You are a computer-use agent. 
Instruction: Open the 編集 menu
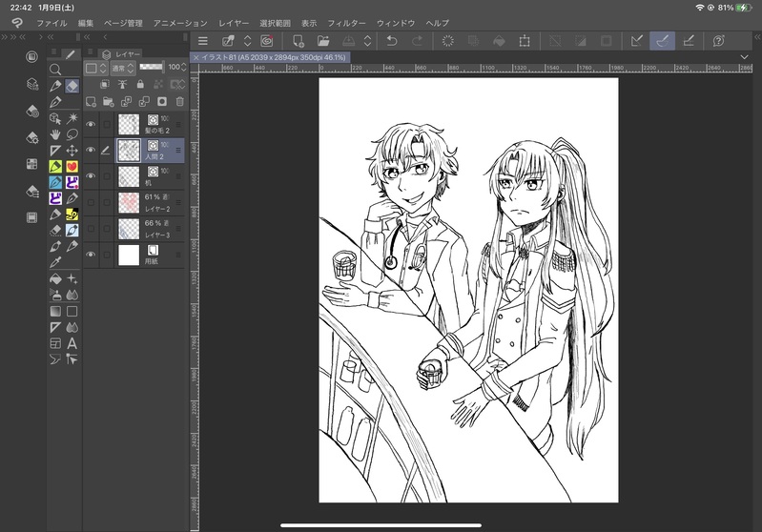pos(86,23)
